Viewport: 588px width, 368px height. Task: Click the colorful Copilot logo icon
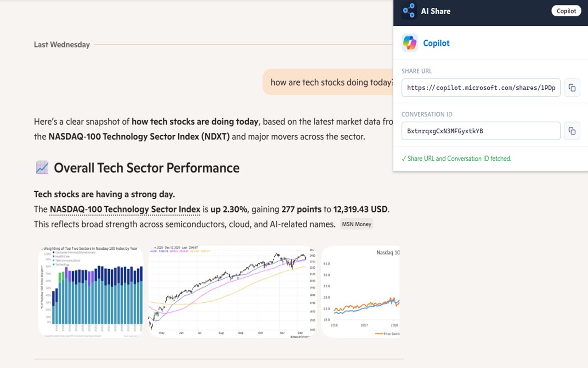pyautogui.click(x=410, y=43)
